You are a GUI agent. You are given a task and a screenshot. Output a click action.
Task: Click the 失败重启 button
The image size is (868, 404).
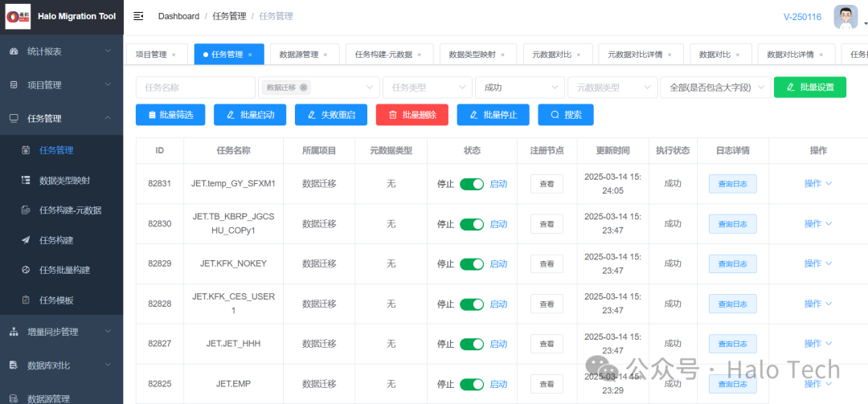pyautogui.click(x=332, y=115)
